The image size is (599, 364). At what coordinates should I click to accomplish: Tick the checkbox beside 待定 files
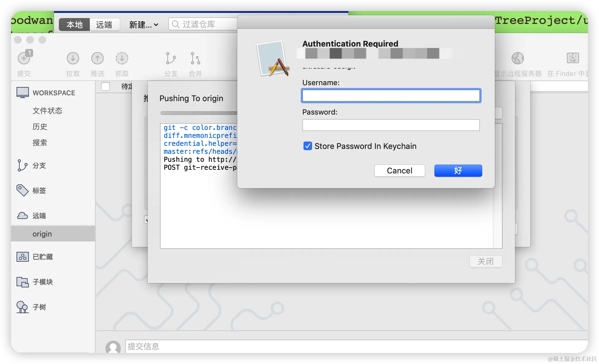coord(105,86)
